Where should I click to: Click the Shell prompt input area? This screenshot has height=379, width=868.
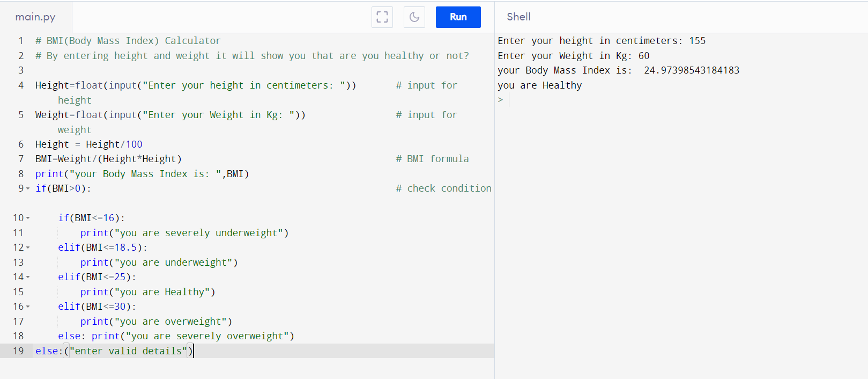[x=681, y=100]
